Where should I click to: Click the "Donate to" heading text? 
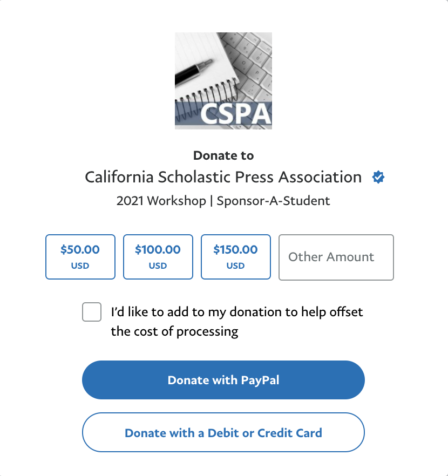pyautogui.click(x=223, y=155)
